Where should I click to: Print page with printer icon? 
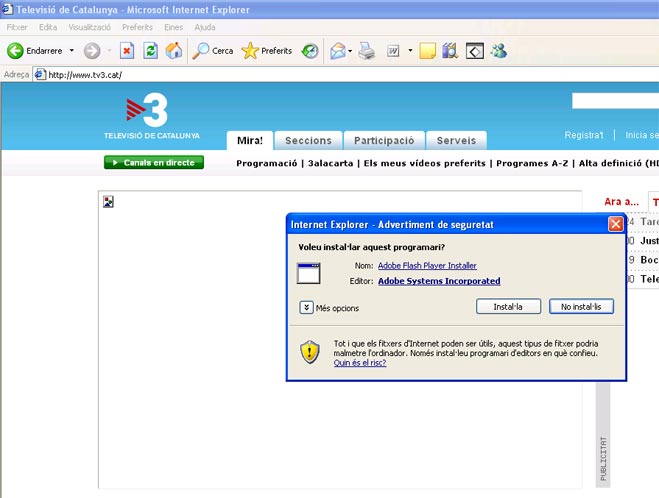pos(366,51)
